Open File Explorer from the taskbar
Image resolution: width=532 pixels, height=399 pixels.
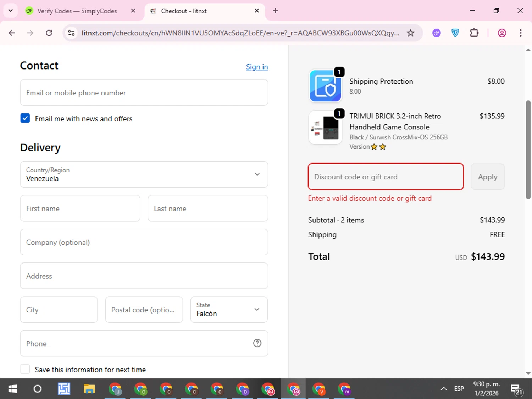[x=89, y=389]
